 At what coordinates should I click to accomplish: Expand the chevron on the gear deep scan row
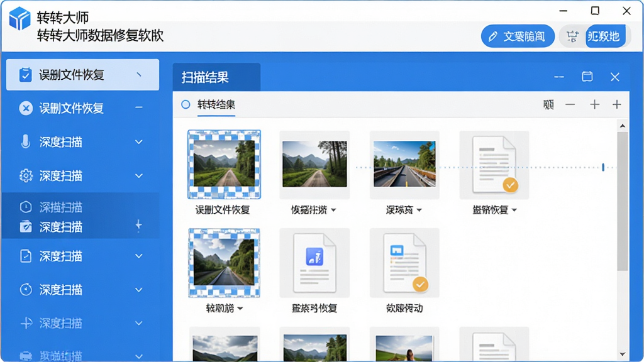[x=139, y=176]
